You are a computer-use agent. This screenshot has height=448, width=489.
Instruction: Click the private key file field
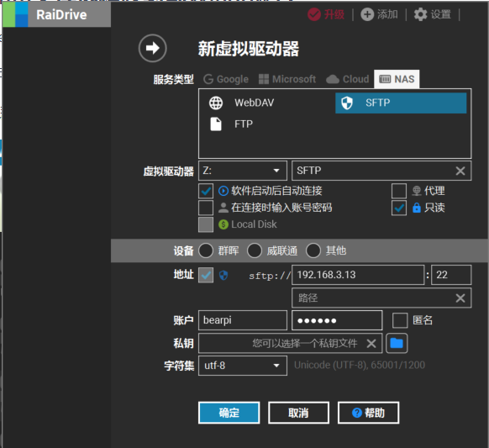[x=291, y=343]
